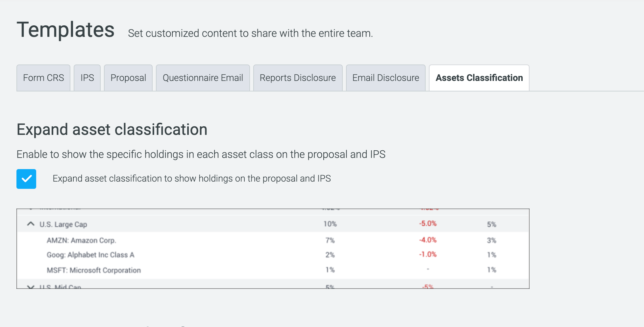Select the AMZN: Amazon Corp. holding row
This screenshot has height=327, width=644.
click(273, 240)
